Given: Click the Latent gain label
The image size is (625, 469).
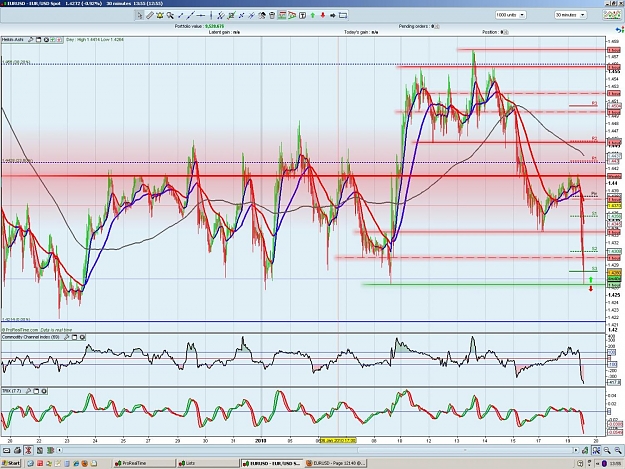Looking at the screenshot, I should [220, 32].
